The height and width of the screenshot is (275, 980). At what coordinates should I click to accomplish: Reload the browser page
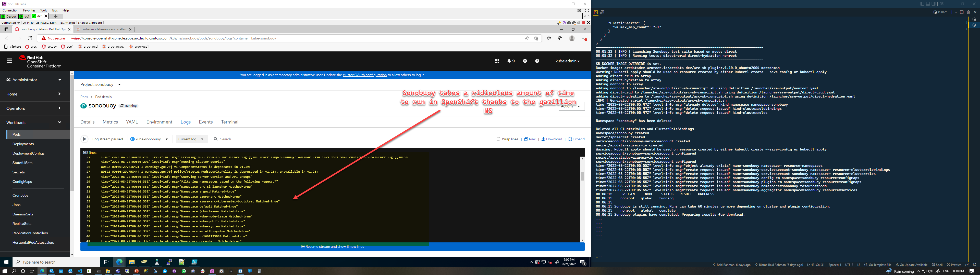click(x=30, y=38)
